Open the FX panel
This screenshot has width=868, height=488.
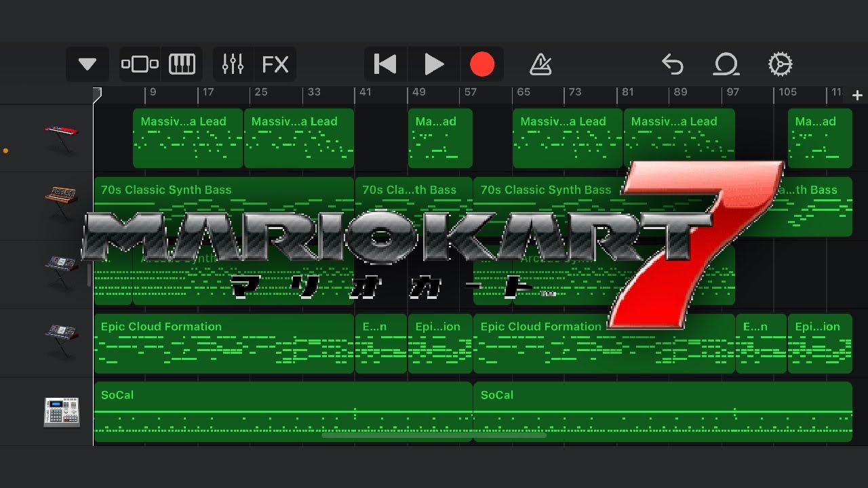click(275, 64)
